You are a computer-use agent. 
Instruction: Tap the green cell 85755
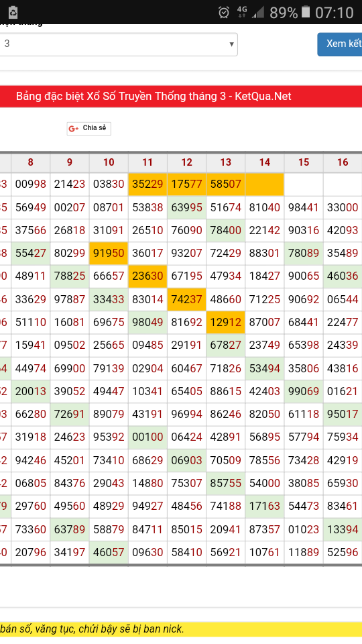click(226, 483)
